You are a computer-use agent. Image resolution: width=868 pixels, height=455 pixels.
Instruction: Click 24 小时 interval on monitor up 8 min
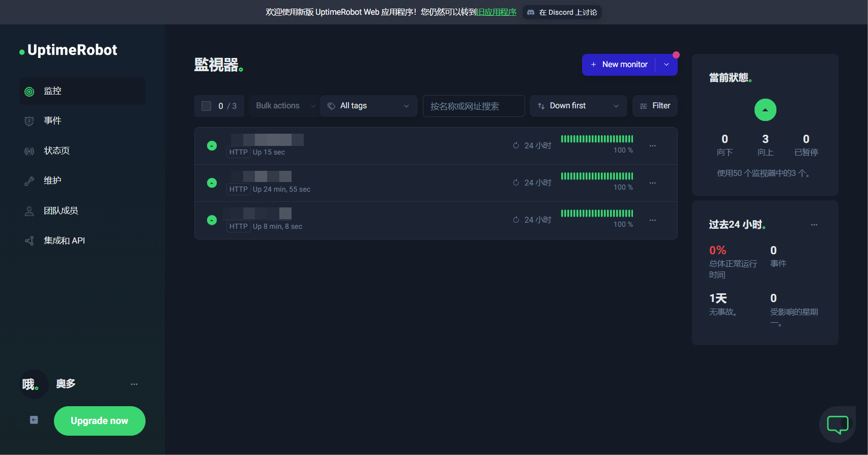[x=532, y=220]
